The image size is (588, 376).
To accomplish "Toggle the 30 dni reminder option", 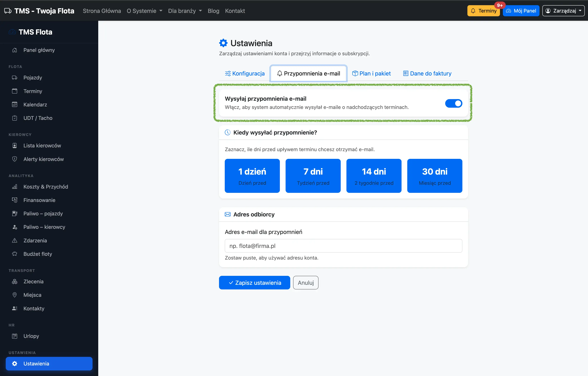I will tap(435, 176).
